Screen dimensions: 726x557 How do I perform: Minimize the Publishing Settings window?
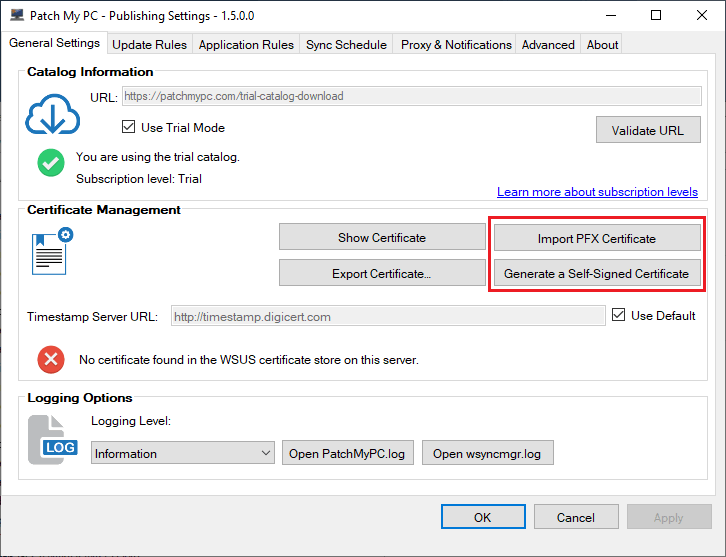pyautogui.click(x=611, y=15)
